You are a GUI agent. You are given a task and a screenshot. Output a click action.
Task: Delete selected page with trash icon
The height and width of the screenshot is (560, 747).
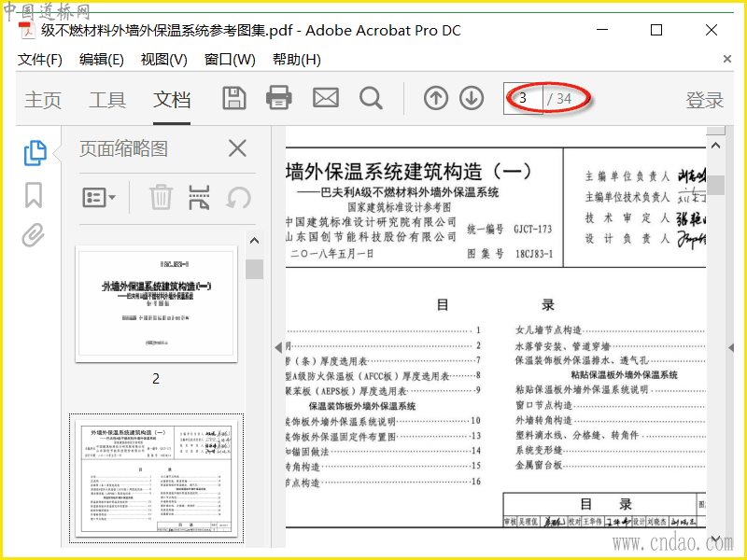[161, 197]
